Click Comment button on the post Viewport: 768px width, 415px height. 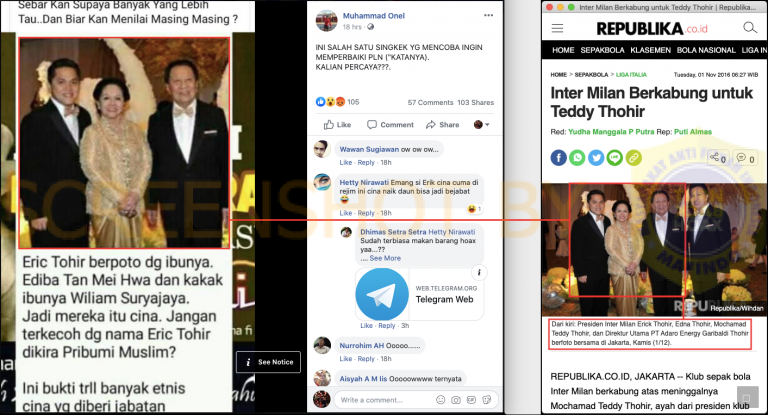point(390,124)
